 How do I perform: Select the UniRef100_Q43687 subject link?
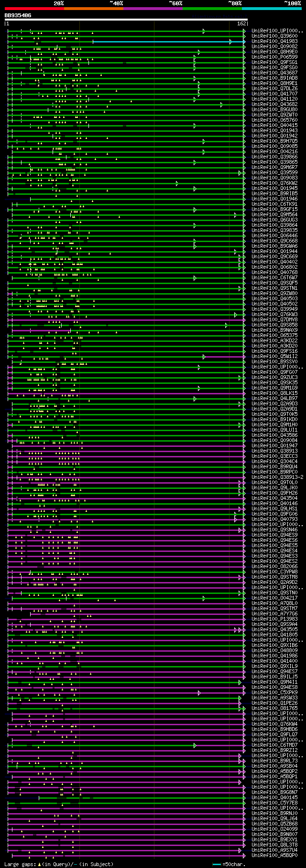coord(274,73)
